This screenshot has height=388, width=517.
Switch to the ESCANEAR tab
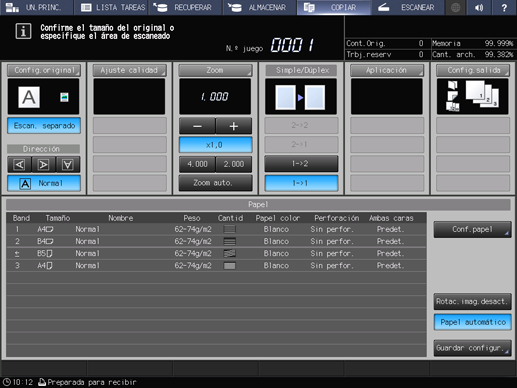(408, 7)
